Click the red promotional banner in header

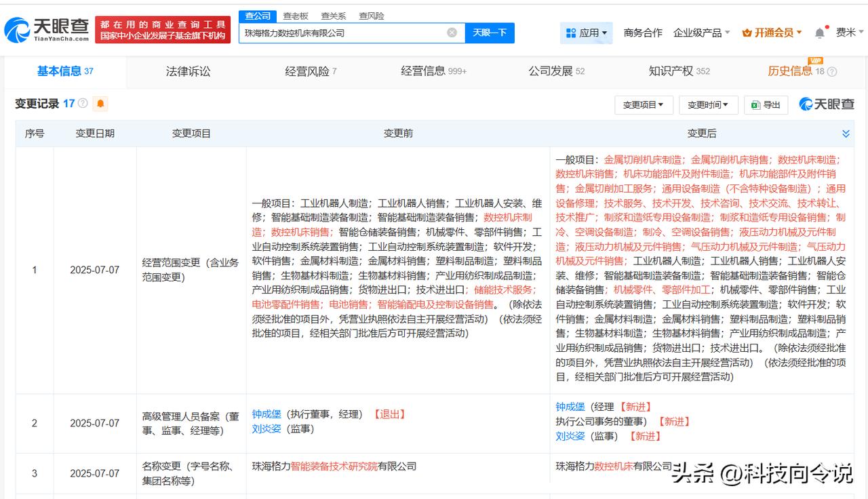[163, 30]
